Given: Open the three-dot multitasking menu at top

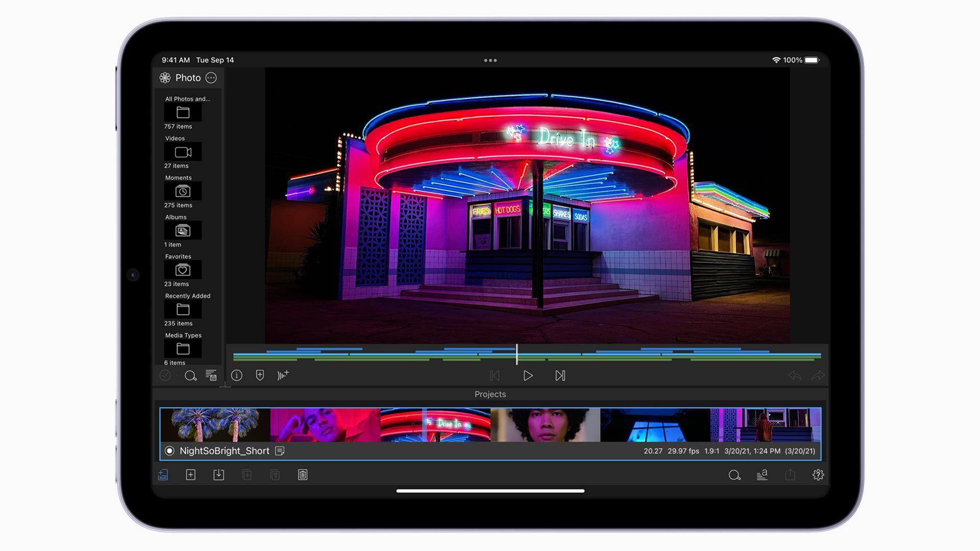Looking at the screenshot, I should point(490,60).
